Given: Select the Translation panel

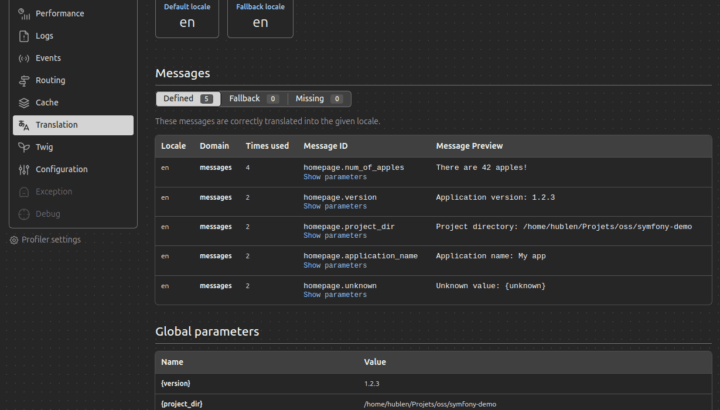Looking at the screenshot, I should (73, 125).
